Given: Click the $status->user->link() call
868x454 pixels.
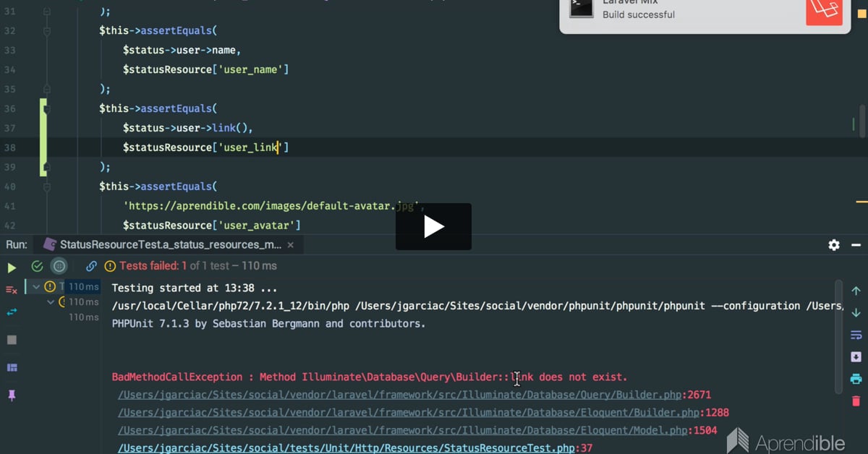Looking at the screenshot, I should 187,128.
